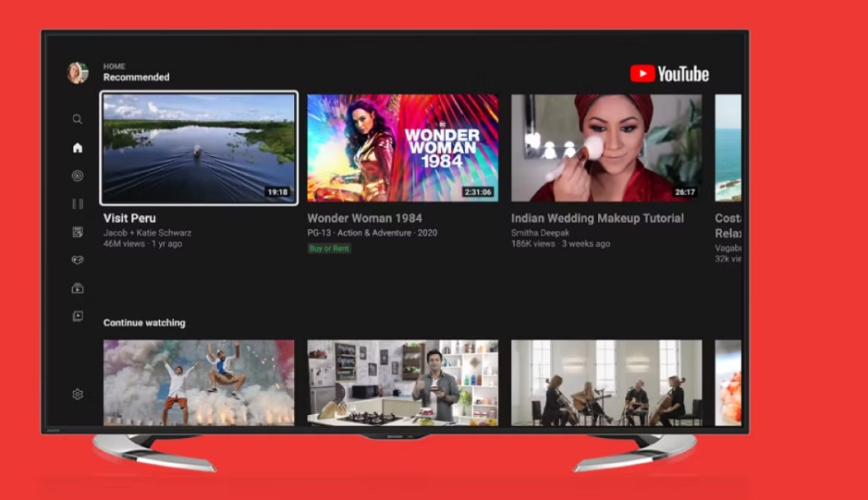Viewport: 868px width, 500px height.
Task: Open the circular play icon below Home
Action: click(x=78, y=176)
